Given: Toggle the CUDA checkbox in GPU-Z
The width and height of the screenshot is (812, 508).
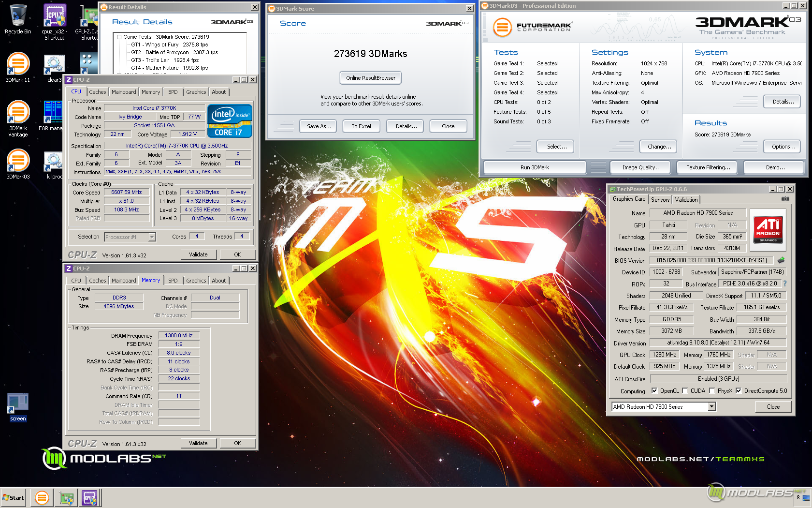Looking at the screenshot, I should (x=685, y=391).
